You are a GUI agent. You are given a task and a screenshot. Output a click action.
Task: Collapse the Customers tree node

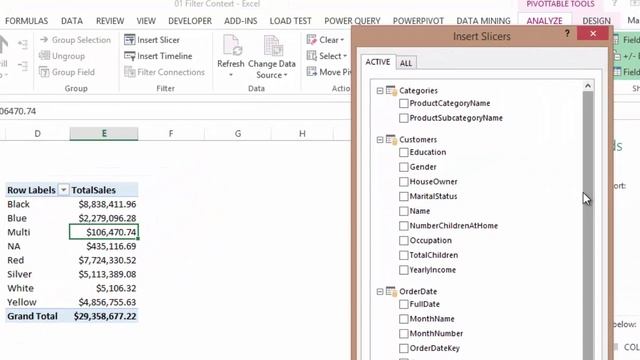(380, 140)
